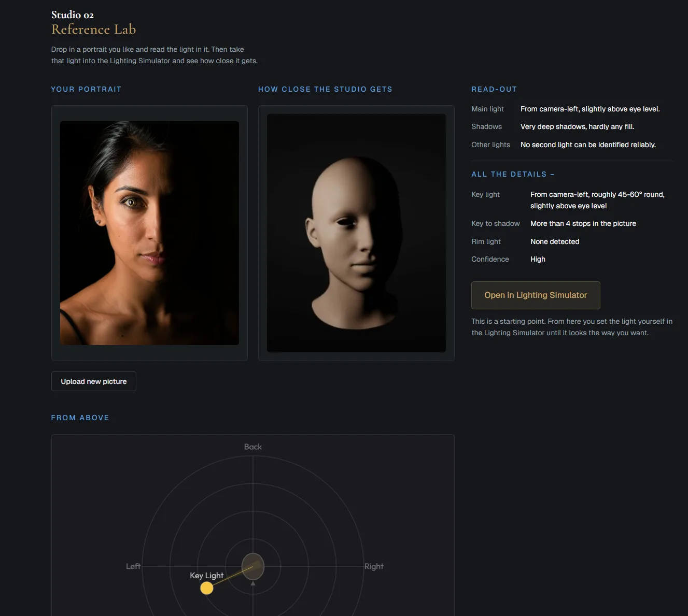Click 'More than 4 stops in the picture'
This screenshot has width=688, height=616.
[583, 223]
